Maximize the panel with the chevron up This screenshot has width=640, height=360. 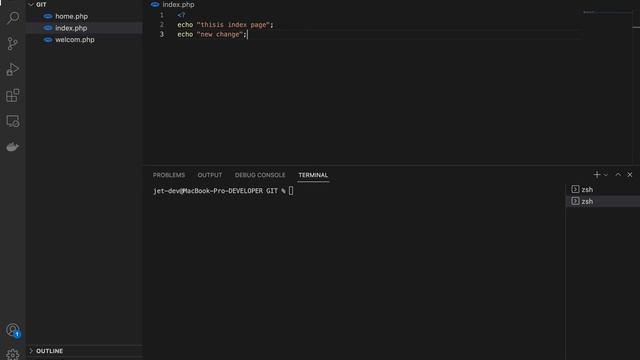pos(618,175)
